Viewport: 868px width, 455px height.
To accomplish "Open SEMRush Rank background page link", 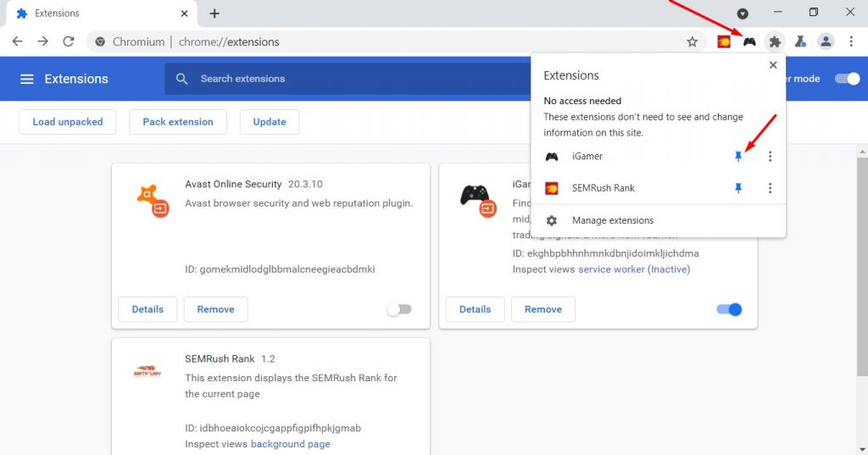I will tap(290, 444).
